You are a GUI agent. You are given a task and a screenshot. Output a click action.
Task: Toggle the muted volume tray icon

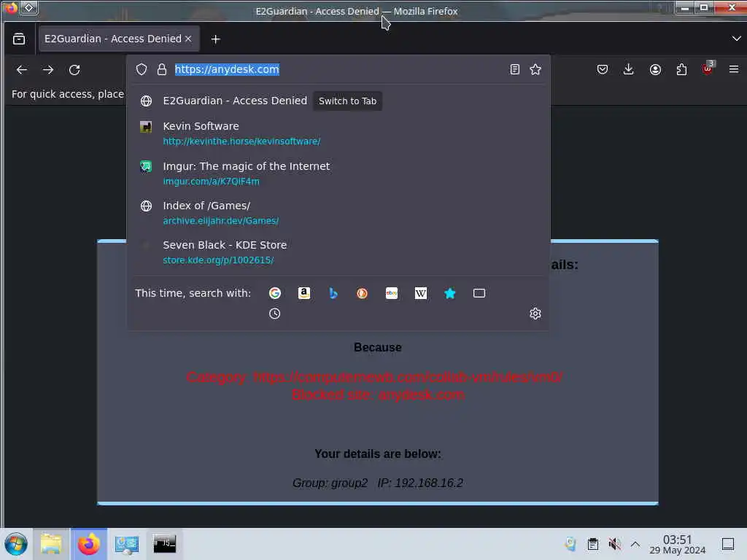click(x=614, y=544)
